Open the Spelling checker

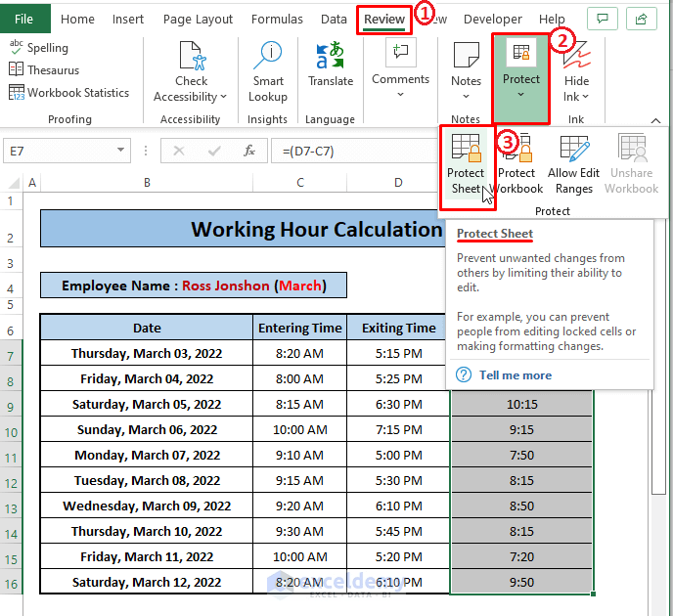38,48
